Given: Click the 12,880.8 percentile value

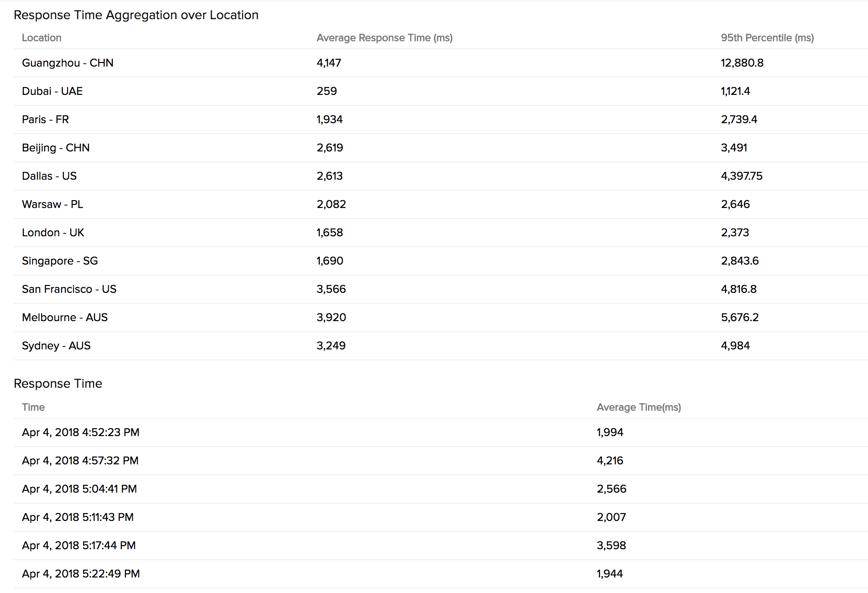Looking at the screenshot, I should [x=742, y=63].
